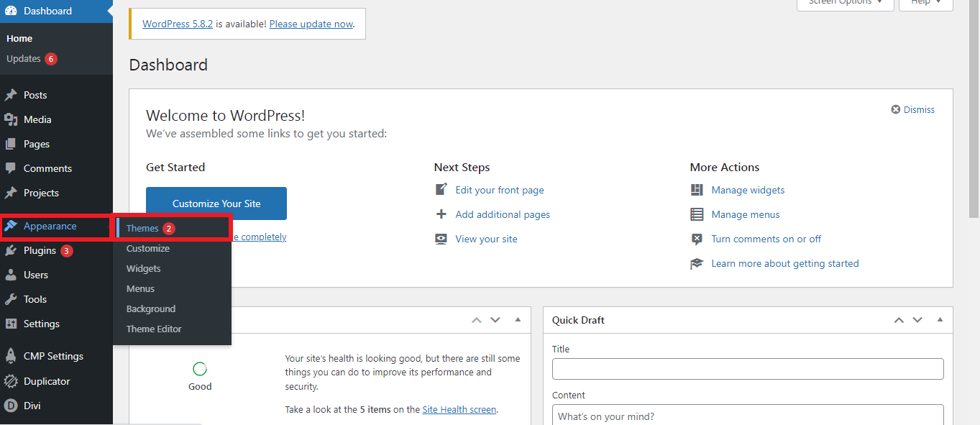Image resolution: width=980 pixels, height=425 pixels.
Task: Click the Themes update badge 2
Action: click(x=168, y=229)
